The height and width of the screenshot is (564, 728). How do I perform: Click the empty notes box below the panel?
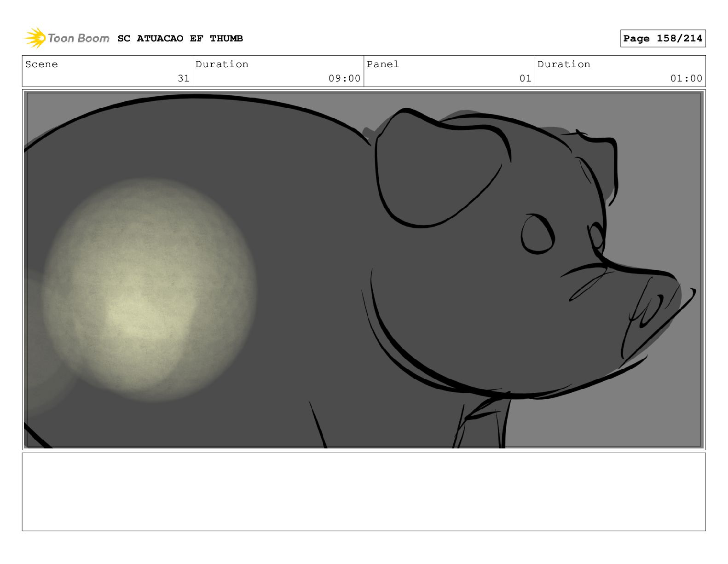364,492
